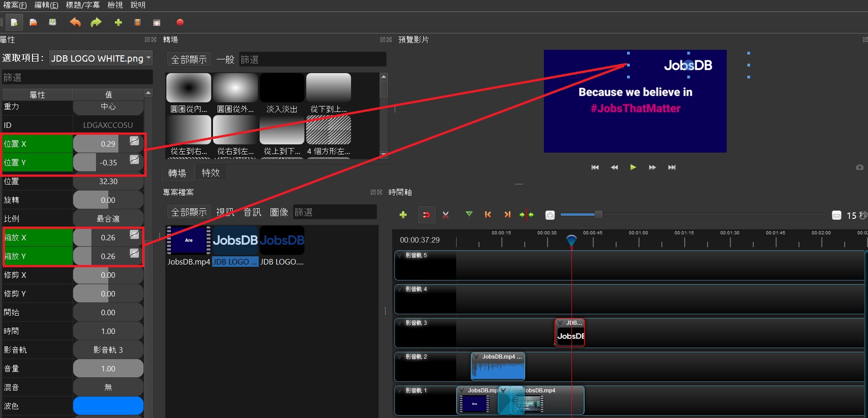The image size is (868, 418).
Task: Center timeline on playhead
Action: [x=527, y=214]
